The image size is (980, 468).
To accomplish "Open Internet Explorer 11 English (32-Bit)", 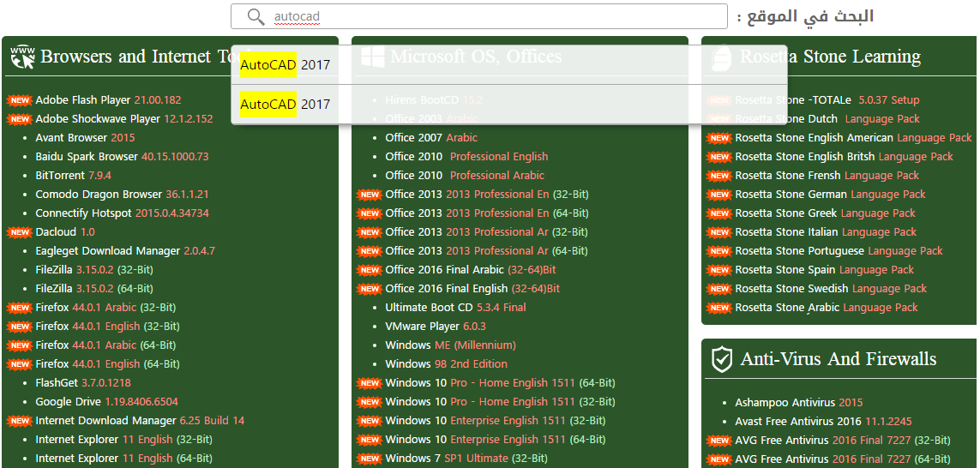I will pyautogui.click(x=123, y=439).
